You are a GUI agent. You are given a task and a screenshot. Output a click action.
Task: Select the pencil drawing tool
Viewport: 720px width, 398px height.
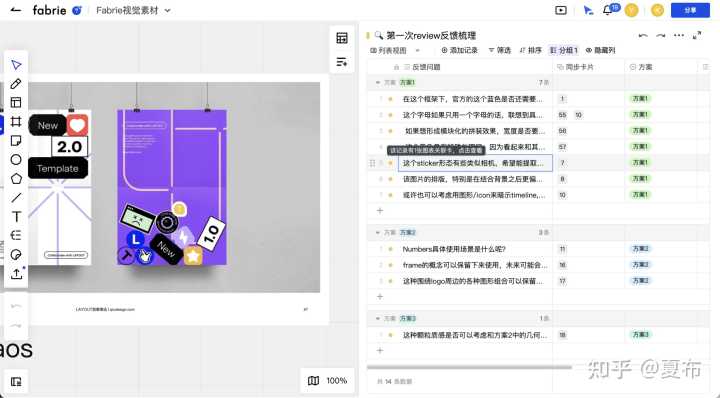pos(16,84)
